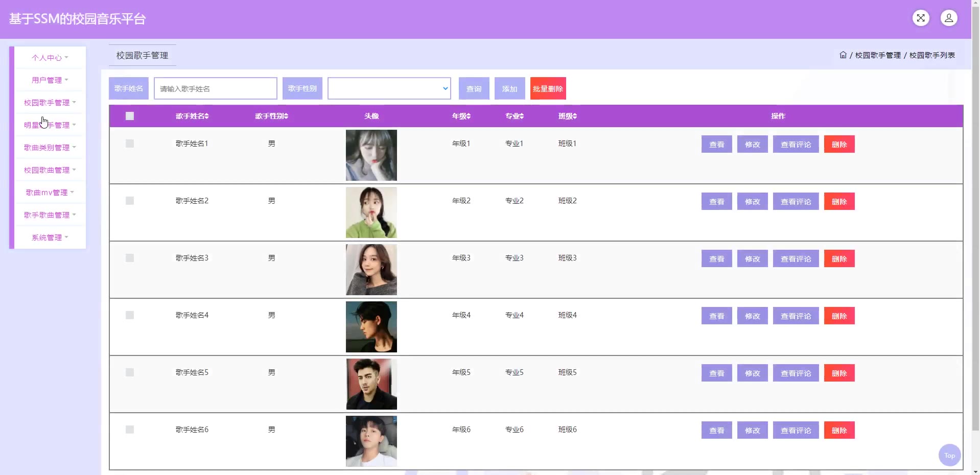Sort table by 歌手姓名 column

[192, 116]
